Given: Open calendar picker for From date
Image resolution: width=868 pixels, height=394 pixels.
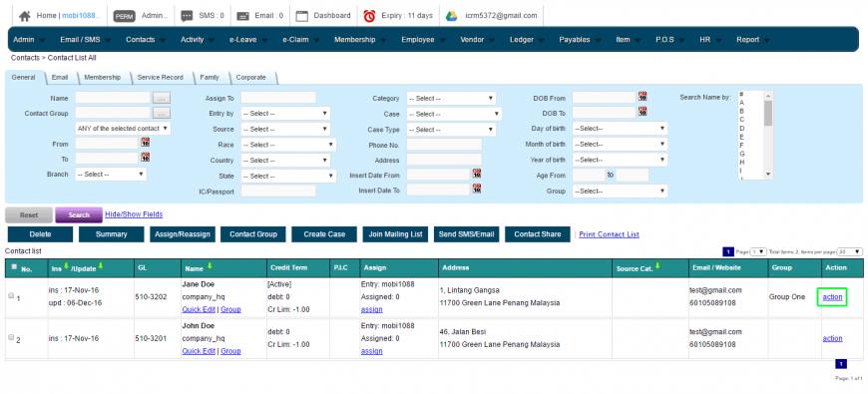Looking at the screenshot, I should coord(145,143).
